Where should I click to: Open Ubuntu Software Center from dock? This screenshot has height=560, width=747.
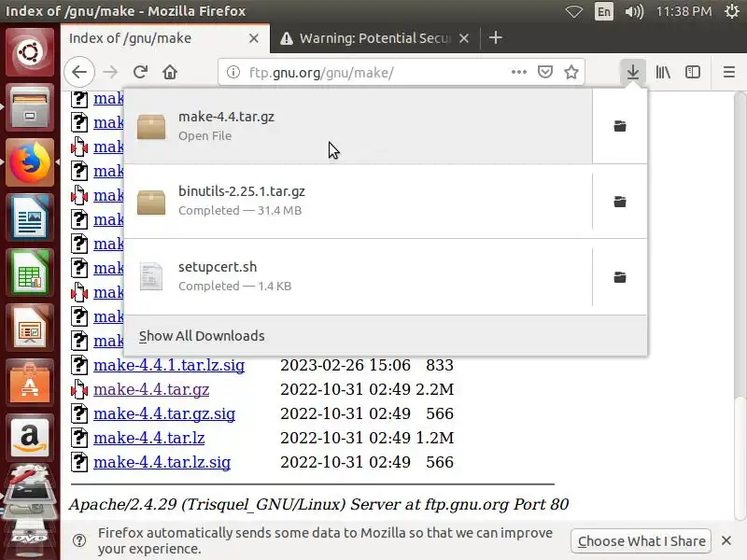coord(30,384)
